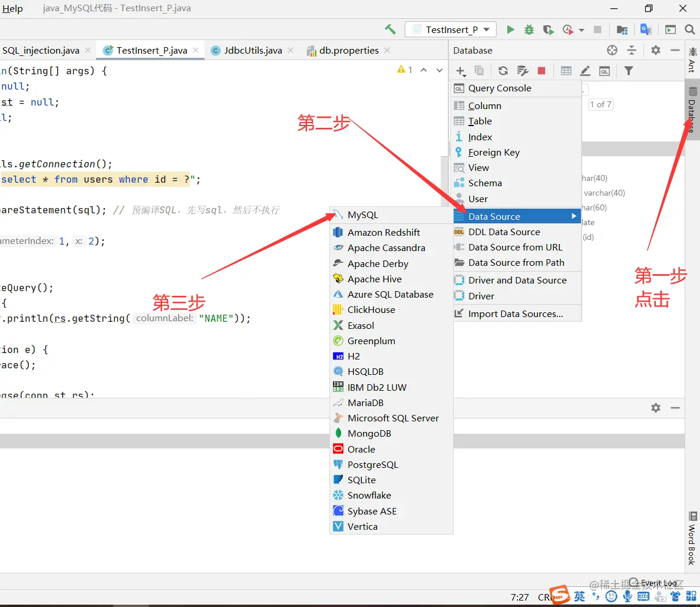Select Column from the new menu

[x=517, y=106]
